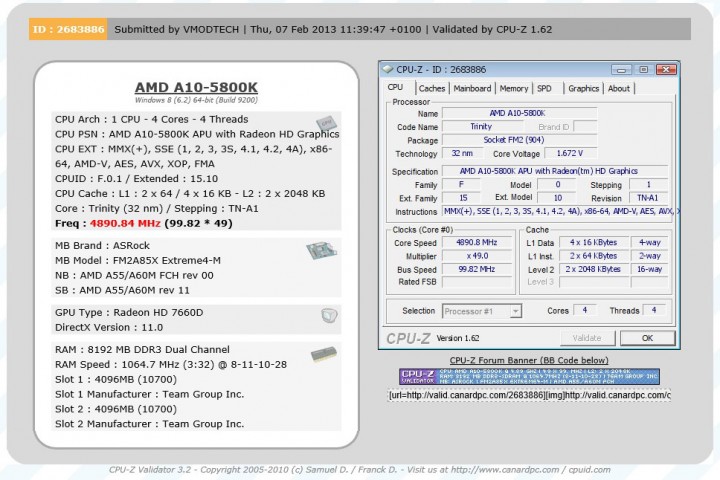This screenshot has width=720, height=480.
Task: Show the About tab
Action: [619, 88]
